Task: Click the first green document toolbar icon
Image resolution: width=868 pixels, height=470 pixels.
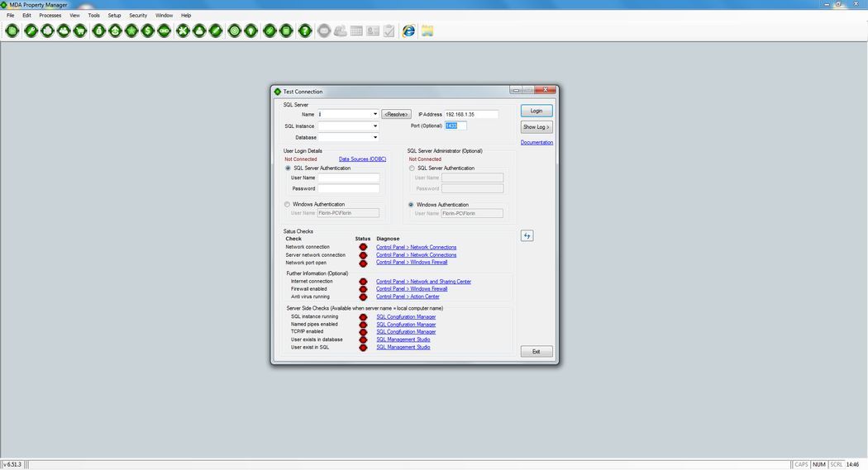Action: tap(12, 31)
